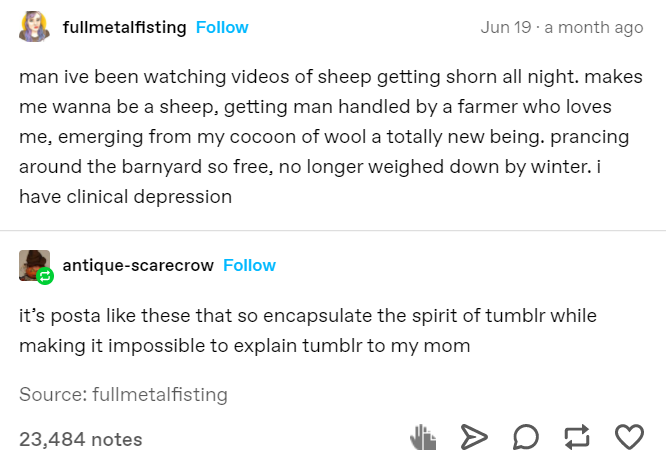The image size is (666, 463).
Task: Open replies with the speech bubble icon
Action: click(526, 437)
